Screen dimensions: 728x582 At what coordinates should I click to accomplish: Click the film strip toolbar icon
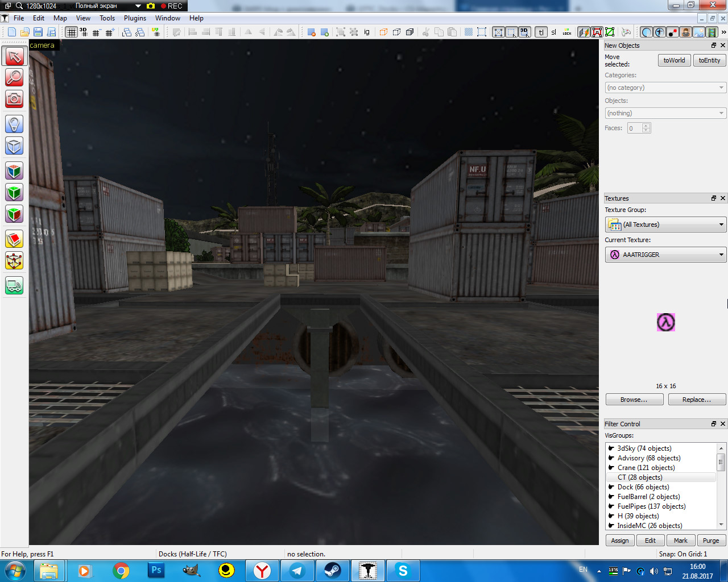(712, 32)
